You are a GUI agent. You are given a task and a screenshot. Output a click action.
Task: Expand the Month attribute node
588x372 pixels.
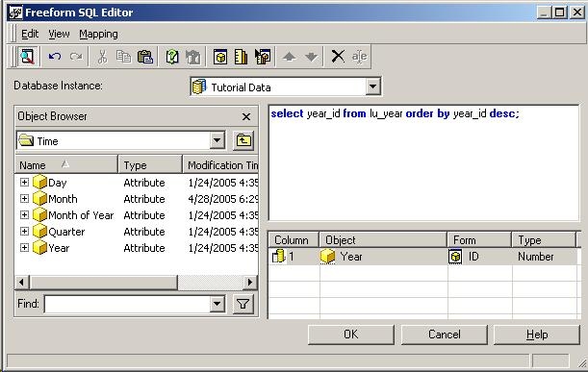[24, 199]
